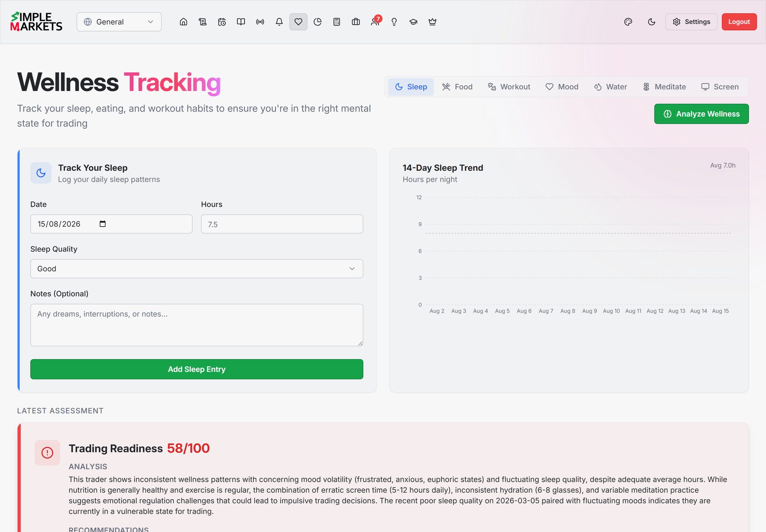Click the '58/100' readiness score
The image size is (766, 532).
pos(188,448)
